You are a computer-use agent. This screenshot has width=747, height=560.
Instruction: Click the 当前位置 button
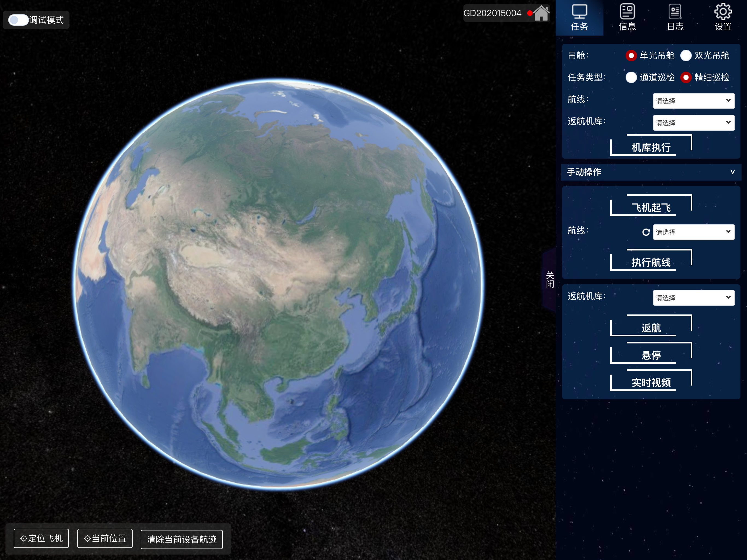click(x=105, y=538)
